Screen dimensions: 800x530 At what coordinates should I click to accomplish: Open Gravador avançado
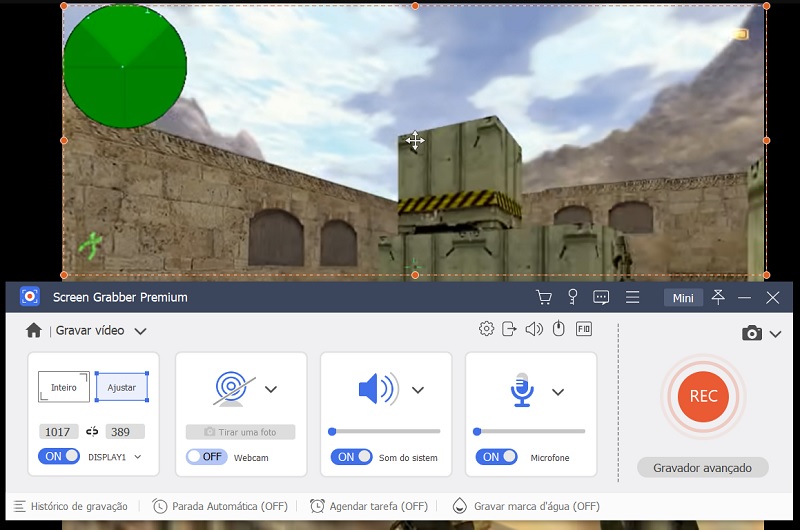coord(703,468)
